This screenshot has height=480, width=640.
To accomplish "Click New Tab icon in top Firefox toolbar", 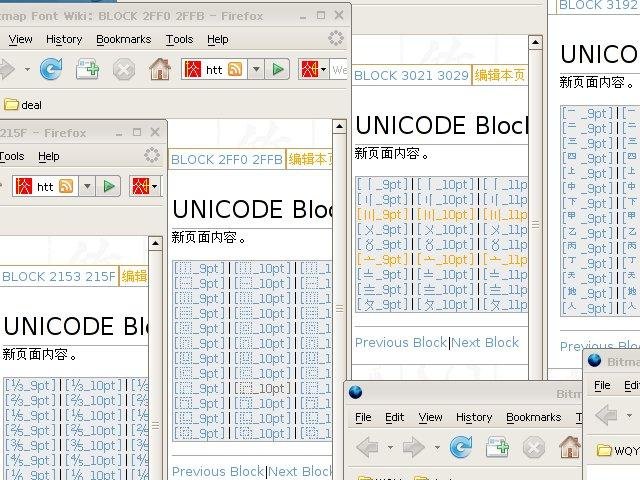I will (88, 69).
